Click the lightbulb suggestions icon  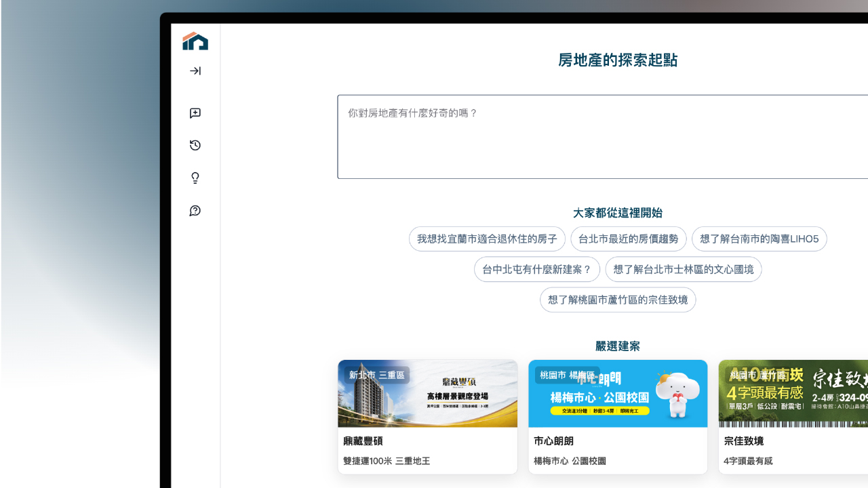click(195, 178)
